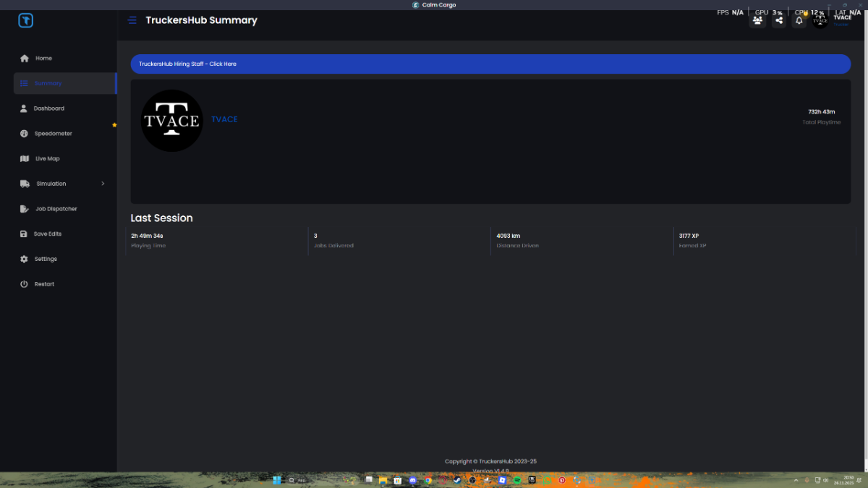Open the Simulation menu with truck icon
The height and width of the screenshot is (488, 868).
[x=51, y=184]
